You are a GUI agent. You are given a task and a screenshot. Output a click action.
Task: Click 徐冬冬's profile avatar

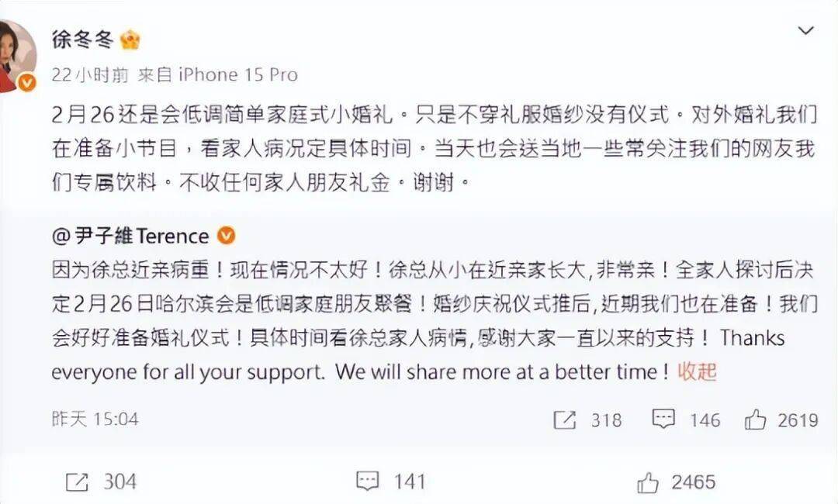(x=16, y=54)
